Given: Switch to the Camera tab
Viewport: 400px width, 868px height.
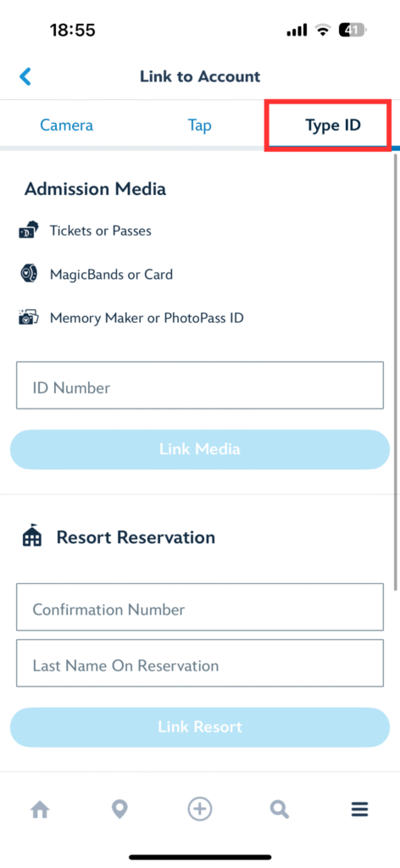Looking at the screenshot, I should pos(66,125).
